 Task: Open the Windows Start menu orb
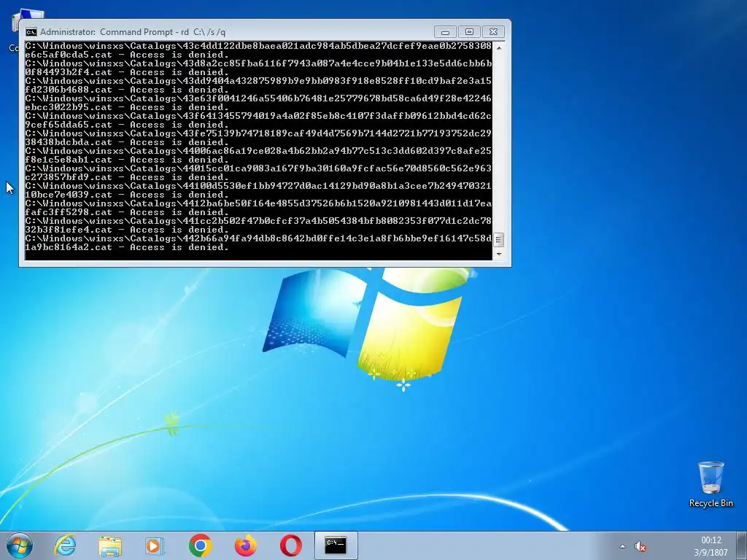coord(20,545)
